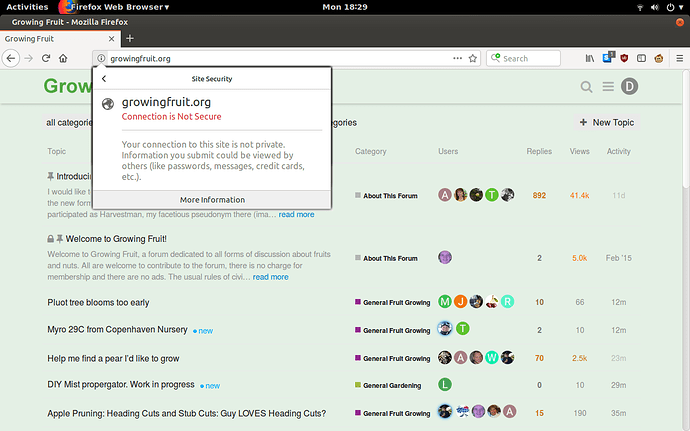Open DIY Mist propergator topic
This screenshot has width=690, height=431.
[x=121, y=384]
